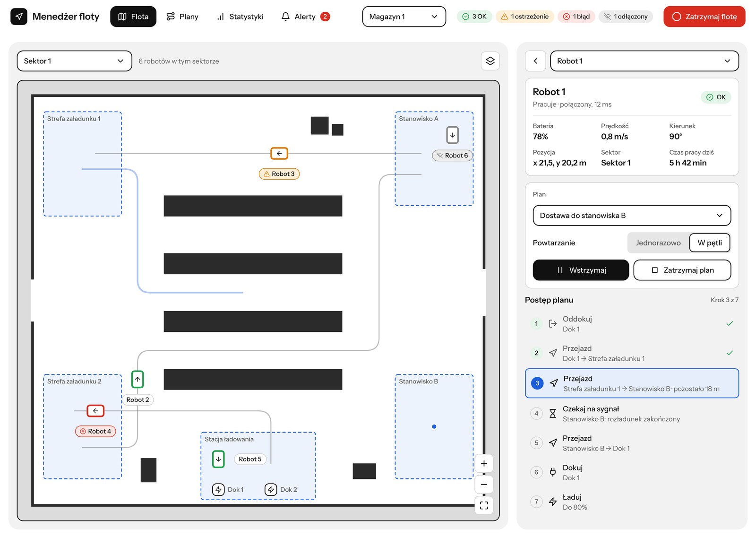This screenshot has width=756, height=538.
Task: Select Robot 6 disconnected marker icon
Action: [452, 135]
